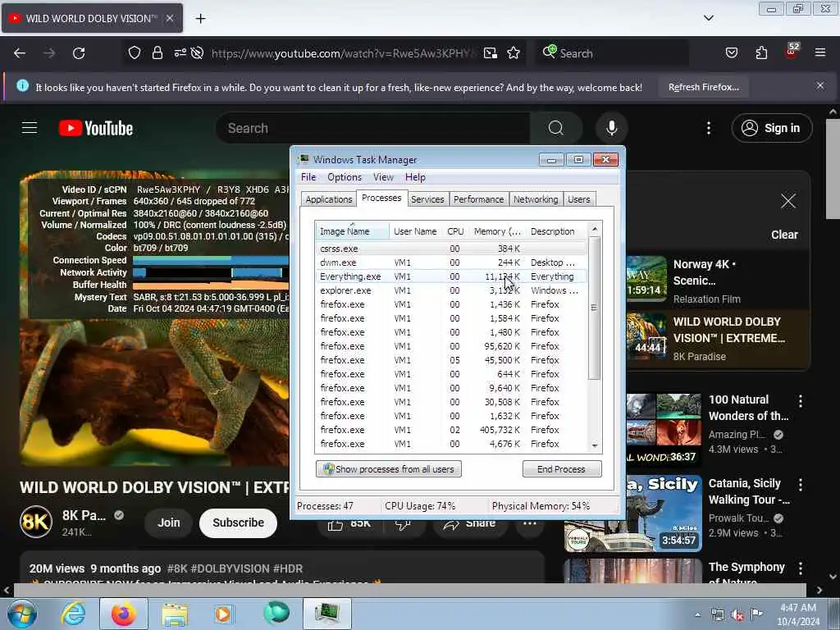Open more actions ellipsis below video
Screen dimensions: 840x630
pyautogui.click(x=529, y=523)
